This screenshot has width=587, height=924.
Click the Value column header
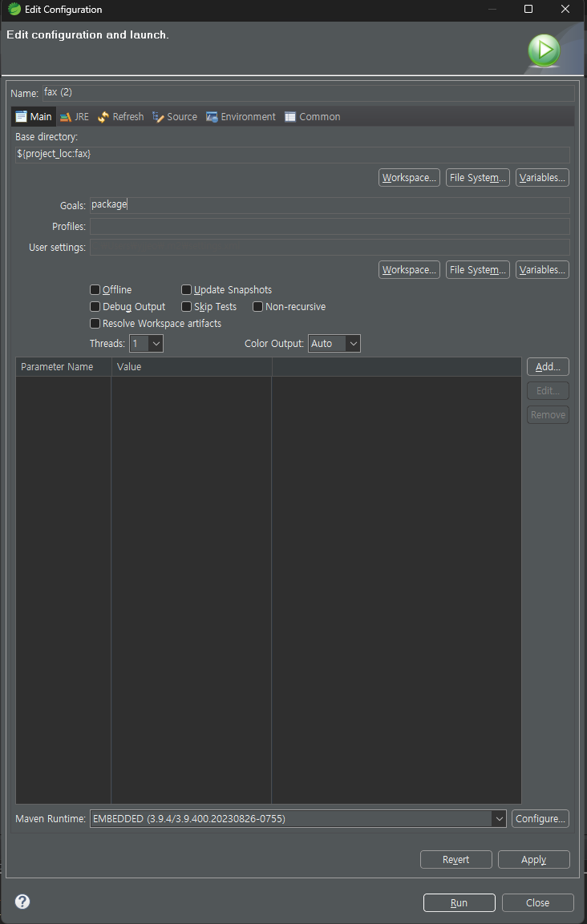(192, 366)
